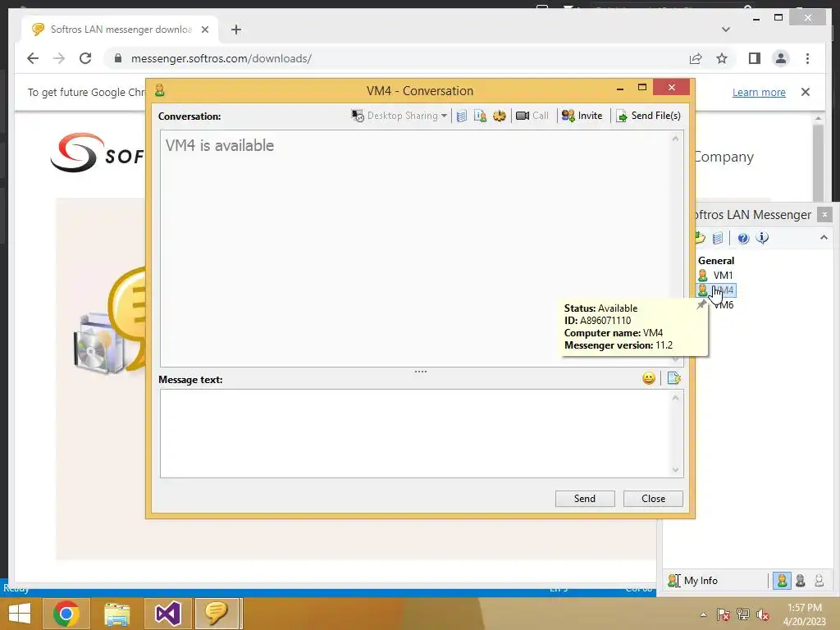
Task: Open history notebook icon in messenger main toolbar
Action: (718, 238)
